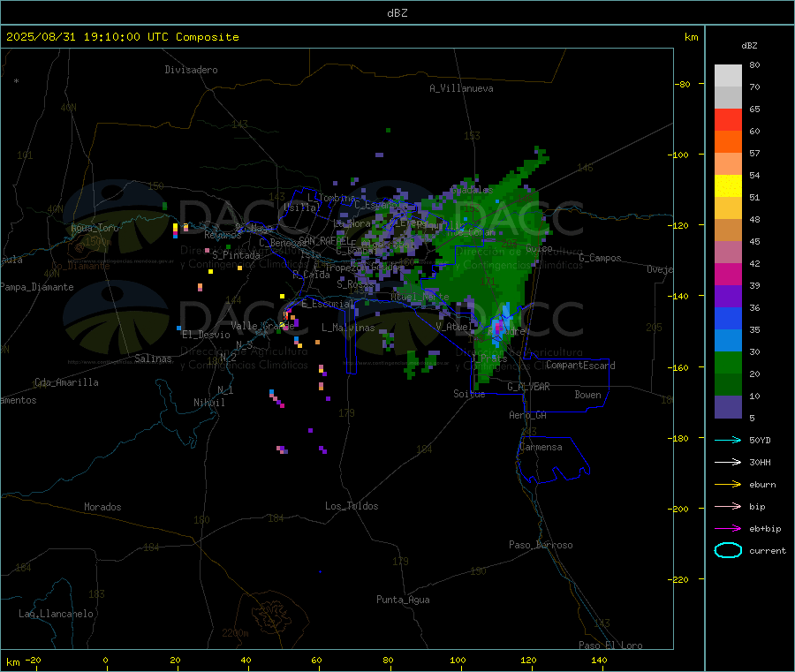Click the Paso_El_Loro map label
The image size is (795, 672).
[610, 646]
